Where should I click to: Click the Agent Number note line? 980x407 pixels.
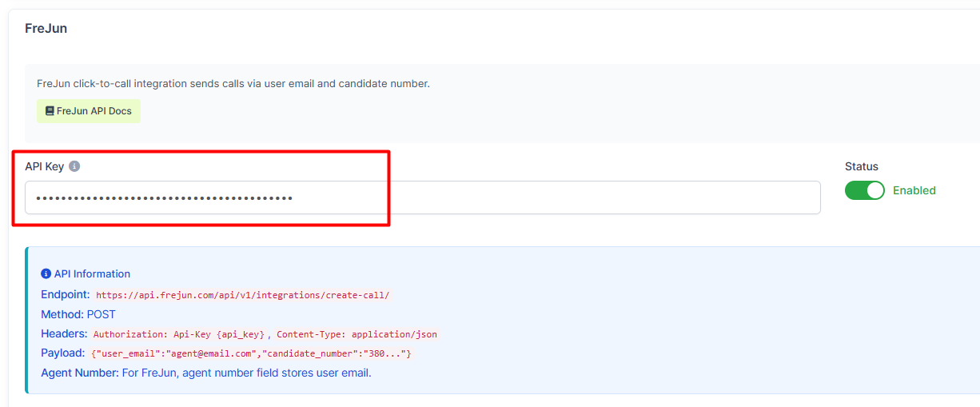(206, 373)
